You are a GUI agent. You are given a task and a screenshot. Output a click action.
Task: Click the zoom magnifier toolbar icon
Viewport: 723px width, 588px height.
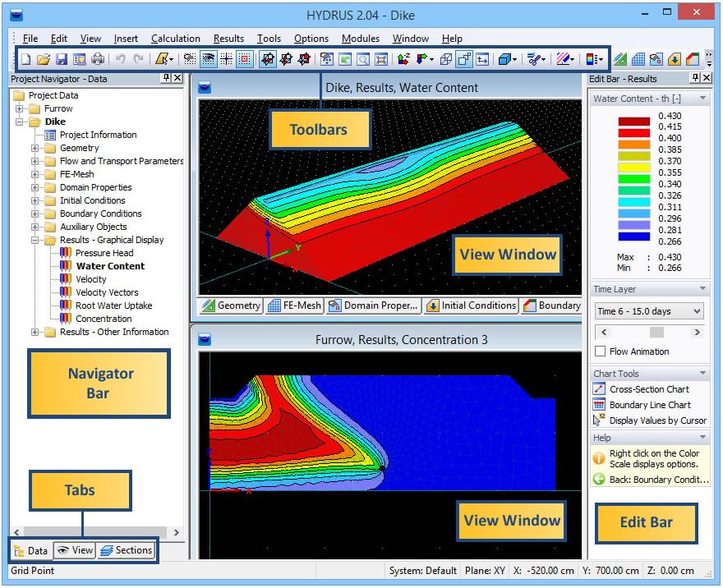point(363,59)
